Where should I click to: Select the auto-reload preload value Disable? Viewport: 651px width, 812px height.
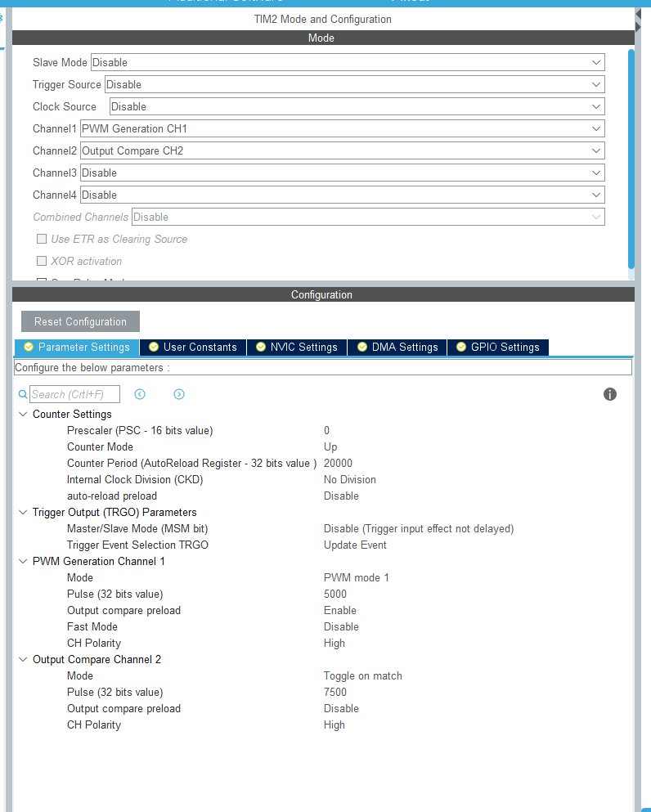(x=341, y=496)
